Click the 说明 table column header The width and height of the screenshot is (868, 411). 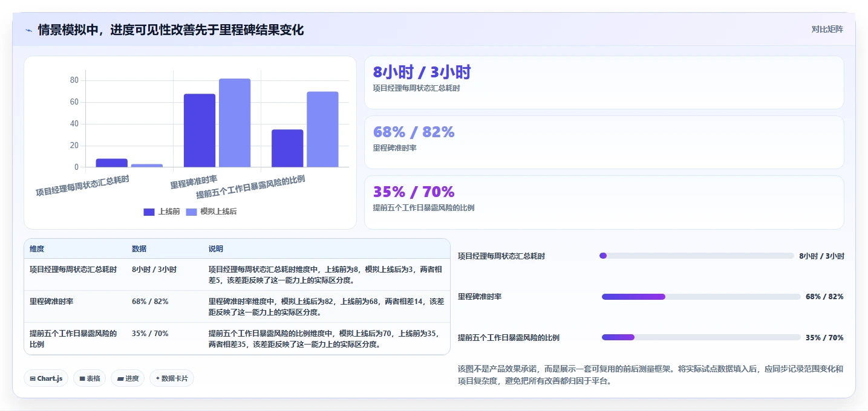[216, 249]
